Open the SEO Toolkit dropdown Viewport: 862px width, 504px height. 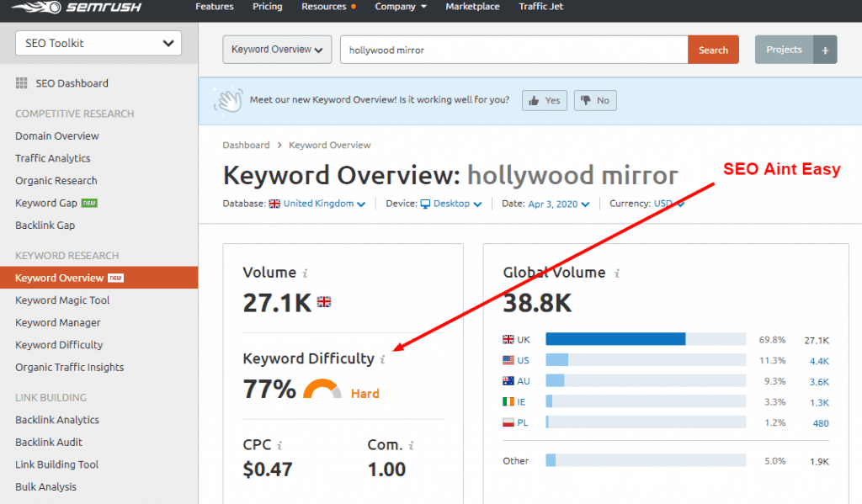pyautogui.click(x=98, y=42)
